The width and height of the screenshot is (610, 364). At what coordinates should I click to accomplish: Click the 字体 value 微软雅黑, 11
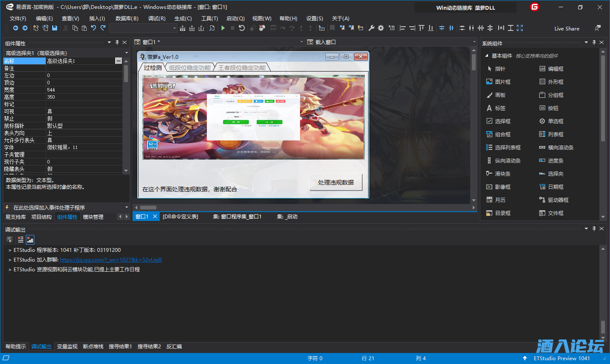[x=84, y=147]
